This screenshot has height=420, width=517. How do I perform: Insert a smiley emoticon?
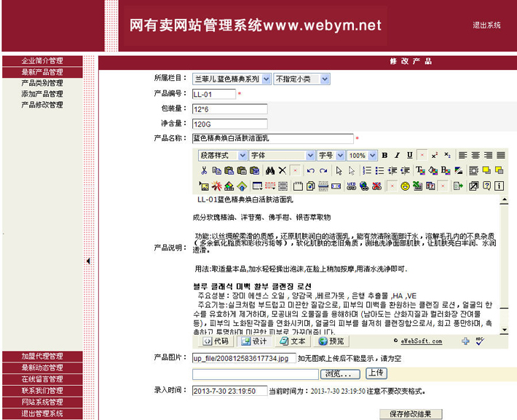tap(405, 186)
